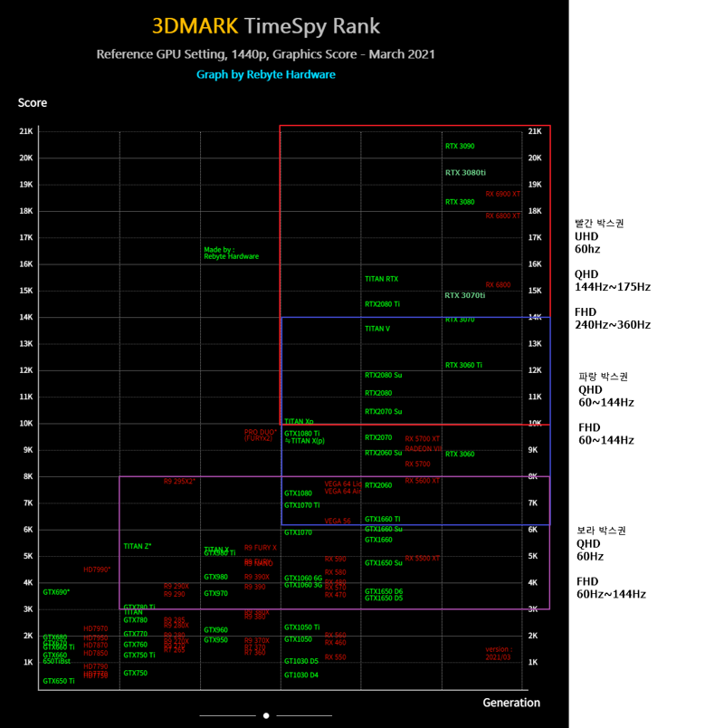Select the '3DMARK TimeSpy Rank' title
Image resolution: width=724 pixels, height=728 pixels.
[266, 26]
